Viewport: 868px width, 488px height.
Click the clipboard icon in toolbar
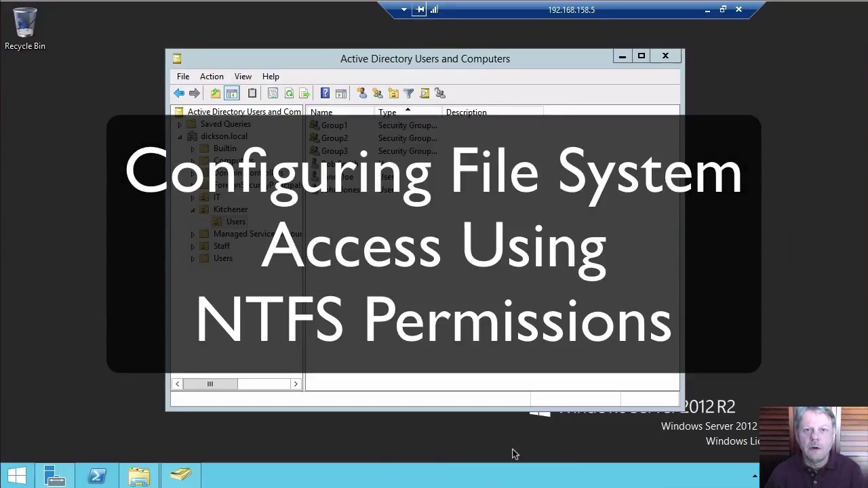click(x=252, y=94)
